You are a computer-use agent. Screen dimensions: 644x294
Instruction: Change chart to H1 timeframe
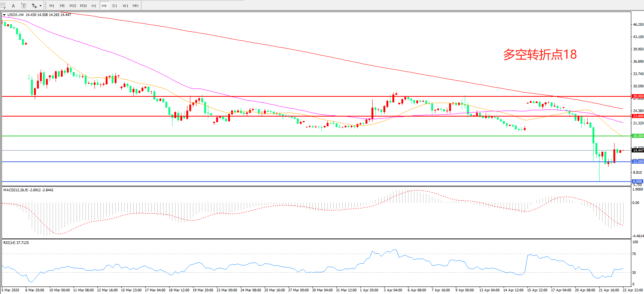point(94,6)
